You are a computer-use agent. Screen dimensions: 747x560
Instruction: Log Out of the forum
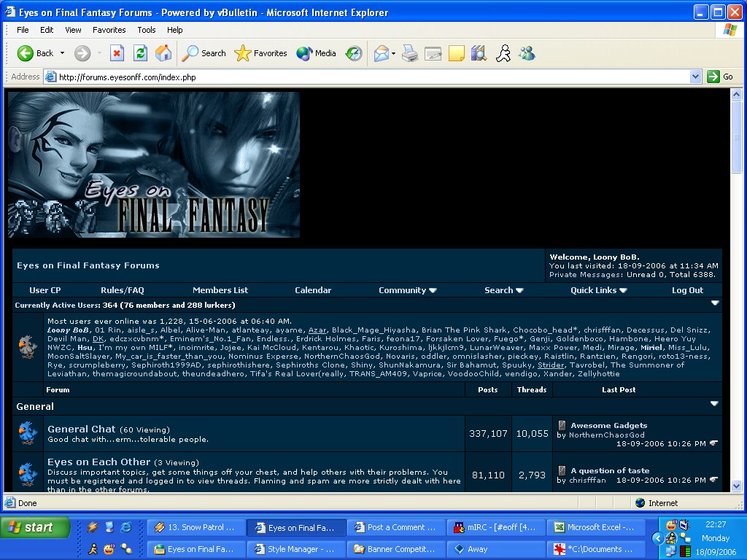point(687,290)
